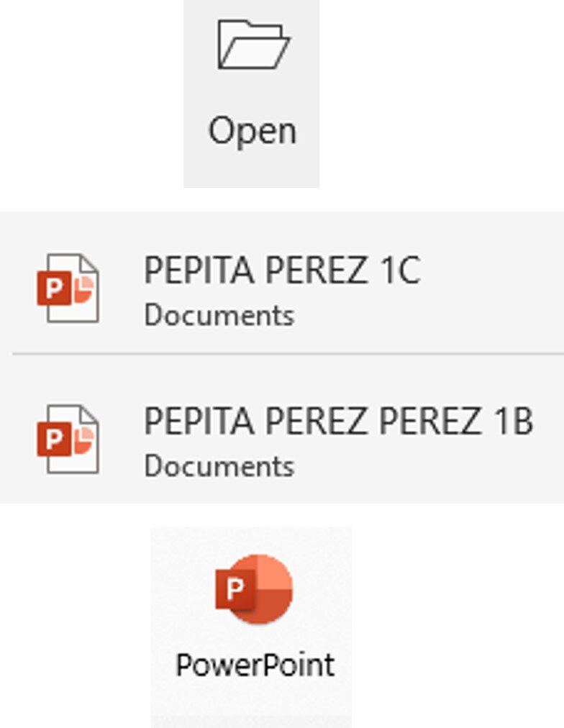Click the gray tile area above Open folder
The height and width of the screenshot is (728, 564).
(x=252, y=10)
